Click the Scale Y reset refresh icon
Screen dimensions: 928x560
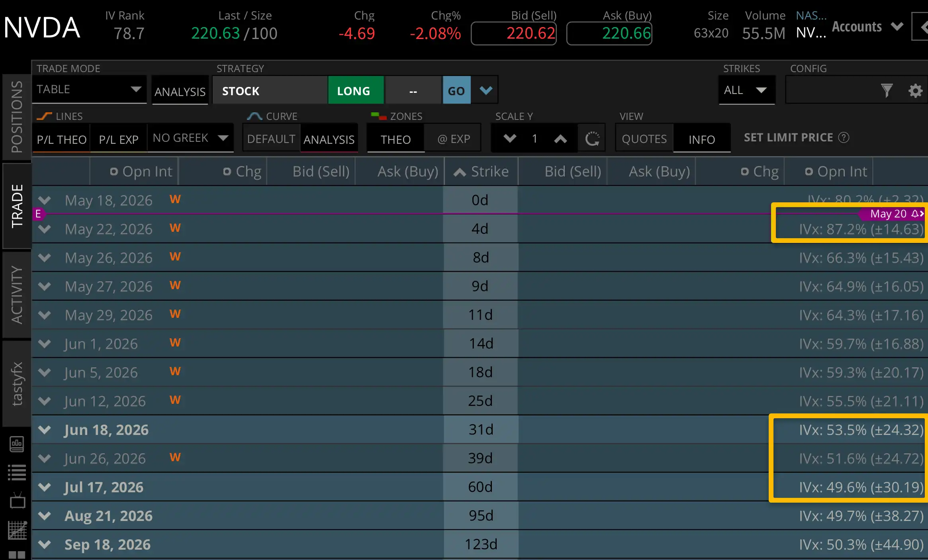592,139
